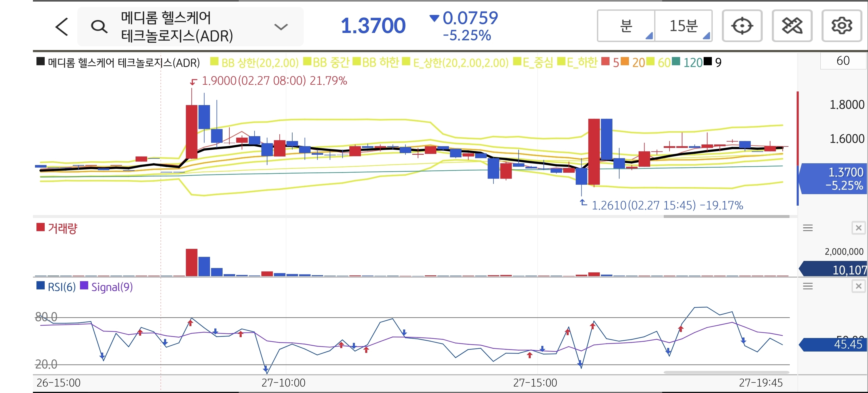Close the RSI indicator panel
Image resolution: width=868 pixels, height=393 pixels.
pos(858,287)
